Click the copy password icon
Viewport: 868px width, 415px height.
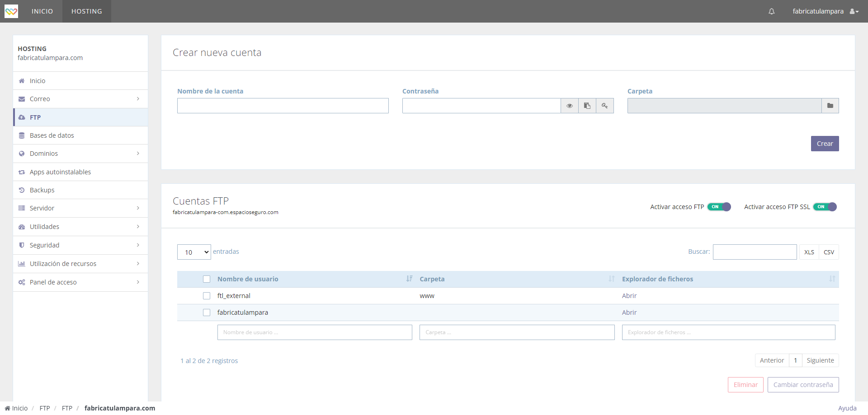click(587, 106)
